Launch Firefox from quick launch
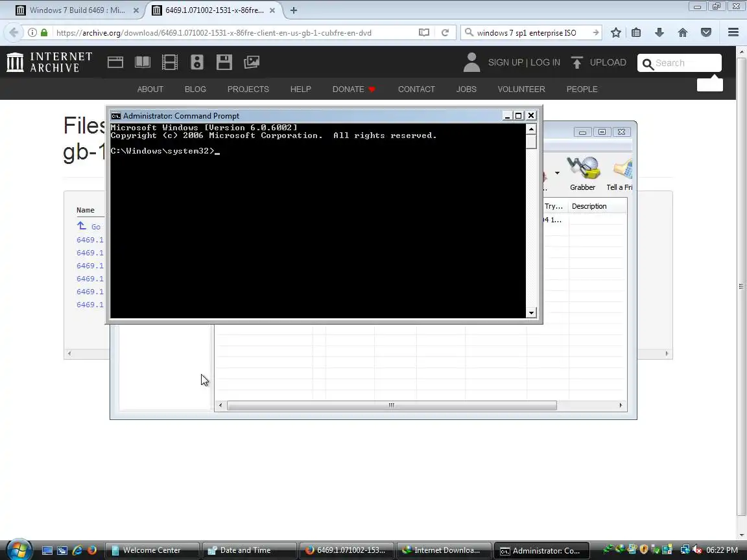The width and height of the screenshot is (747, 560). click(x=92, y=550)
